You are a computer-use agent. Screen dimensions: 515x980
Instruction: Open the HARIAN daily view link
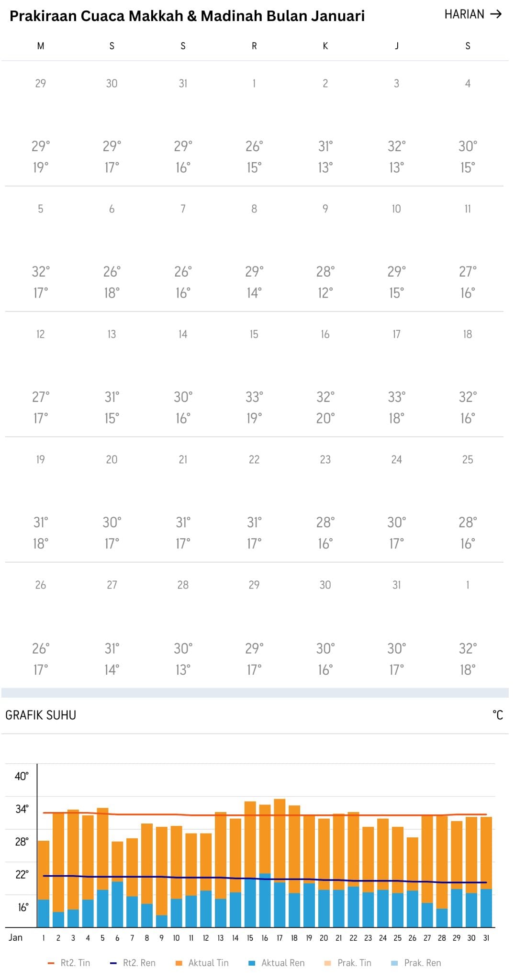(x=464, y=14)
